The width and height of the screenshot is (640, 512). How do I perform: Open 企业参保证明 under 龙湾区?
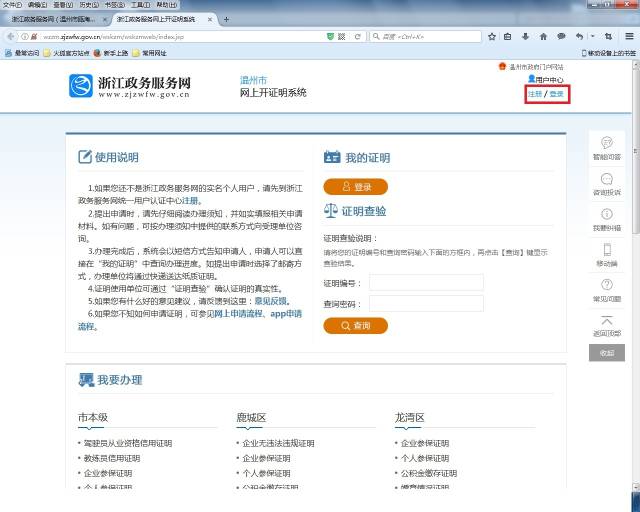point(425,443)
